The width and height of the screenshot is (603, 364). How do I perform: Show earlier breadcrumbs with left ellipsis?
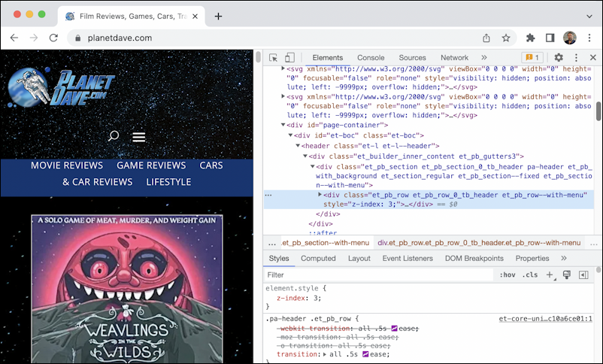(272, 243)
